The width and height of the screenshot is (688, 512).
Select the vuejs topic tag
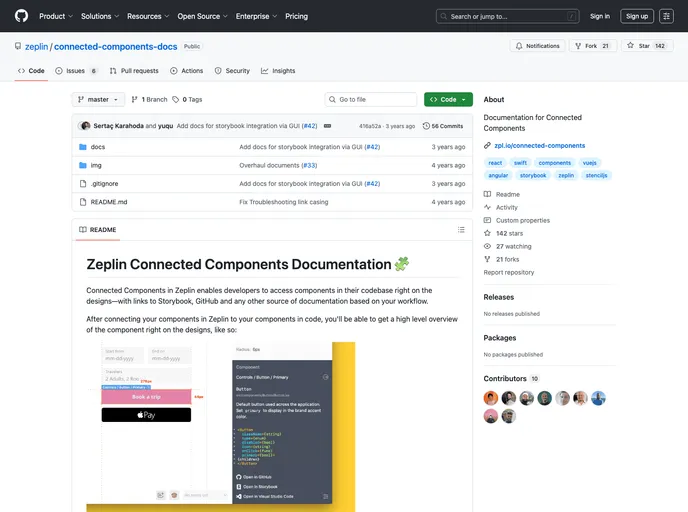point(590,163)
